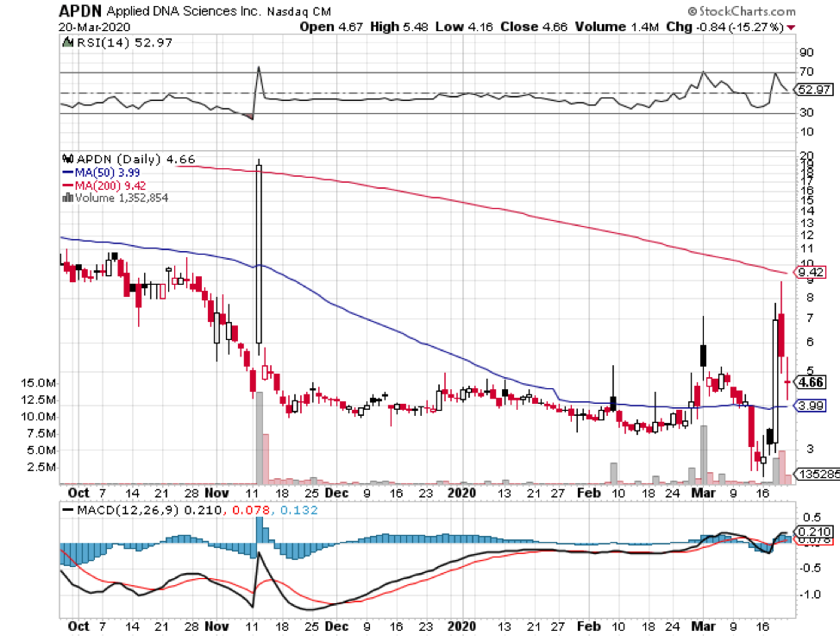
Task: Select the 9.42 MA(200) price tag
Action: pos(812,272)
